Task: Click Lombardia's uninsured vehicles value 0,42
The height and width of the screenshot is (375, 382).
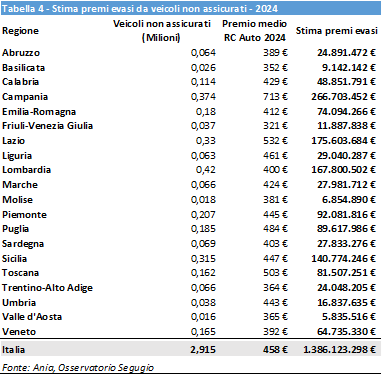Action: (x=206, y=170)
